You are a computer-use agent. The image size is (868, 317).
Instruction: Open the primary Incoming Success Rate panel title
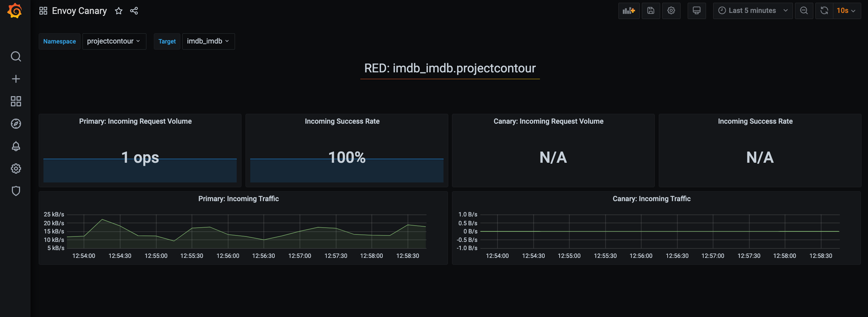click(342, 121)
